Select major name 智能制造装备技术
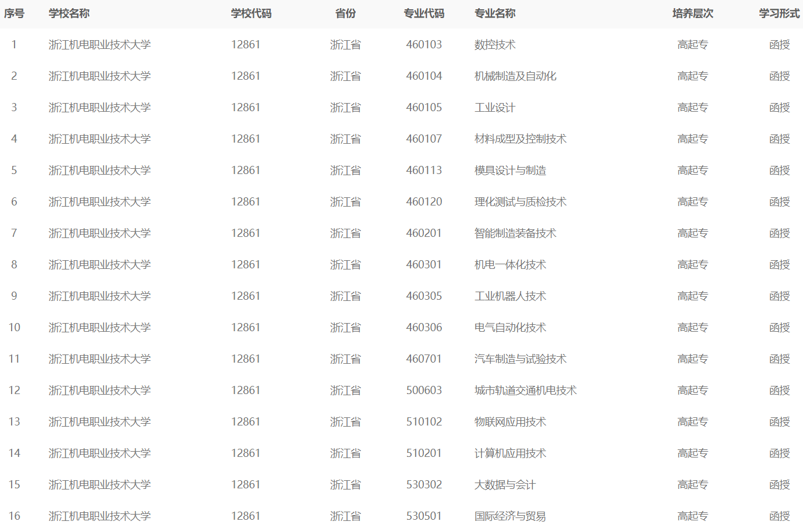 click(515, 233)
